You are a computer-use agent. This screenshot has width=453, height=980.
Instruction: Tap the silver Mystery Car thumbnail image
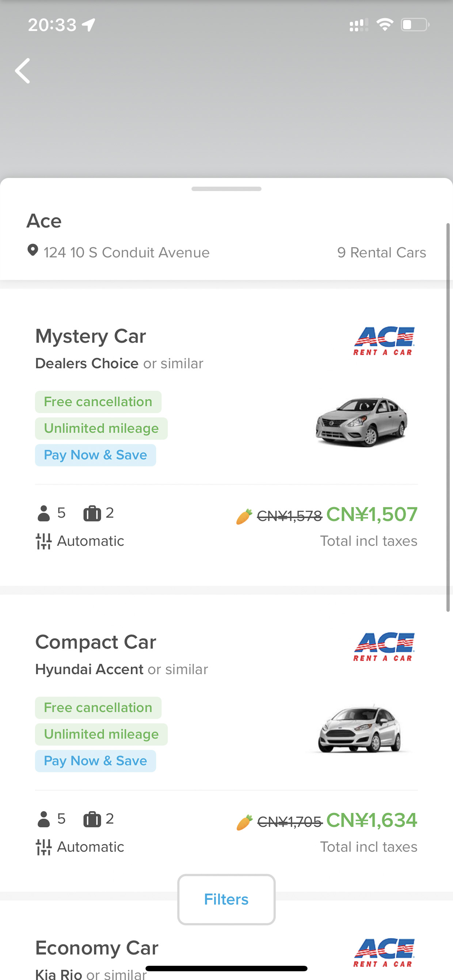coord(362,421)
